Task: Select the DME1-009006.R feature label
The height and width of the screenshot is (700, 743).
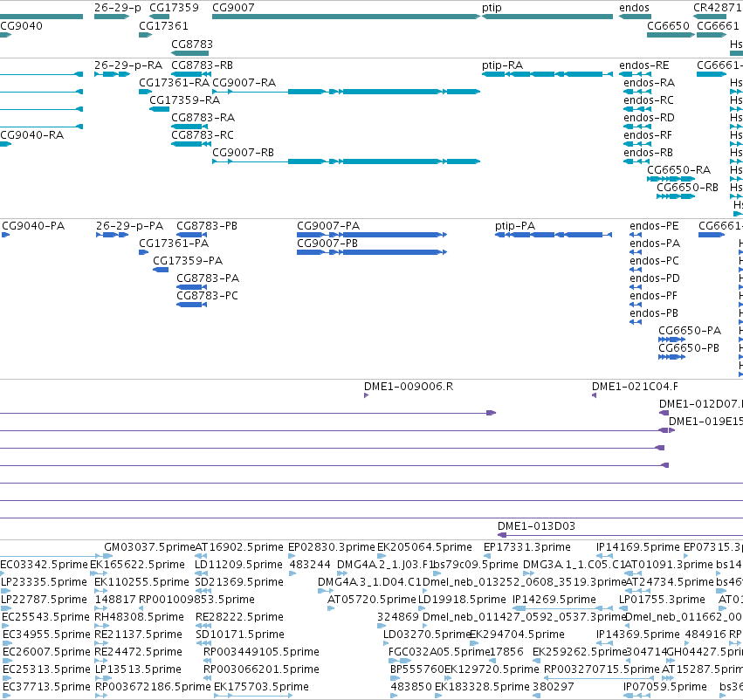Action: [x=409, y=387]
